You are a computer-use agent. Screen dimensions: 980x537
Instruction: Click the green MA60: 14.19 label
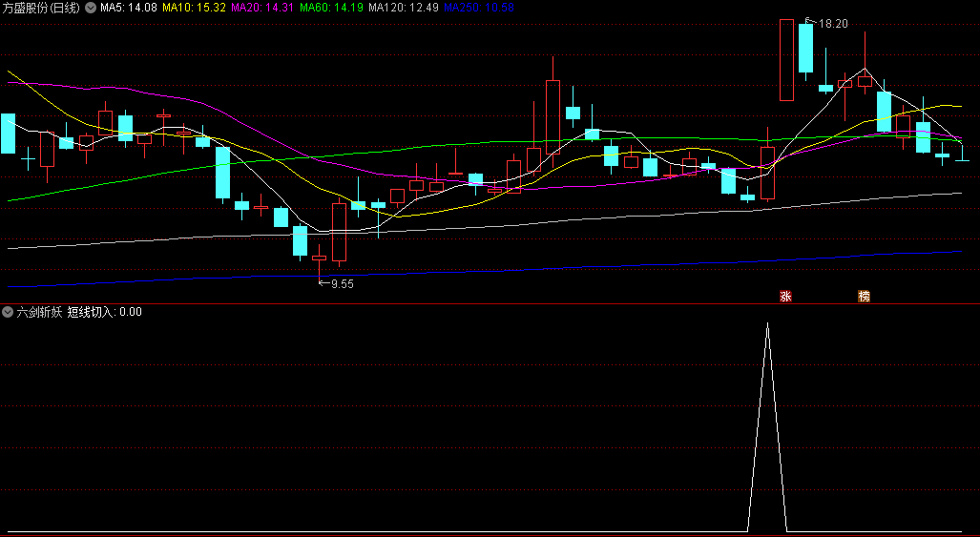331,9
